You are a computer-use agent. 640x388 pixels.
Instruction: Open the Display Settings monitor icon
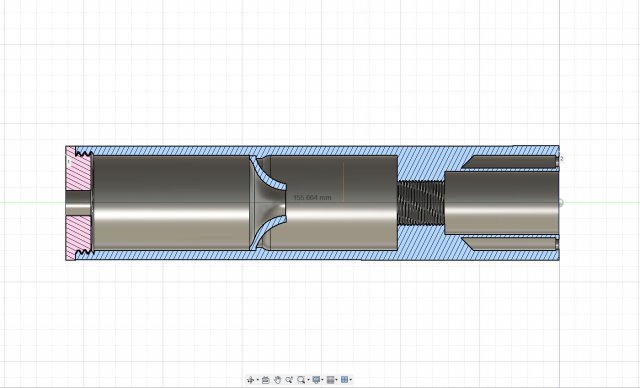[316, 380]
